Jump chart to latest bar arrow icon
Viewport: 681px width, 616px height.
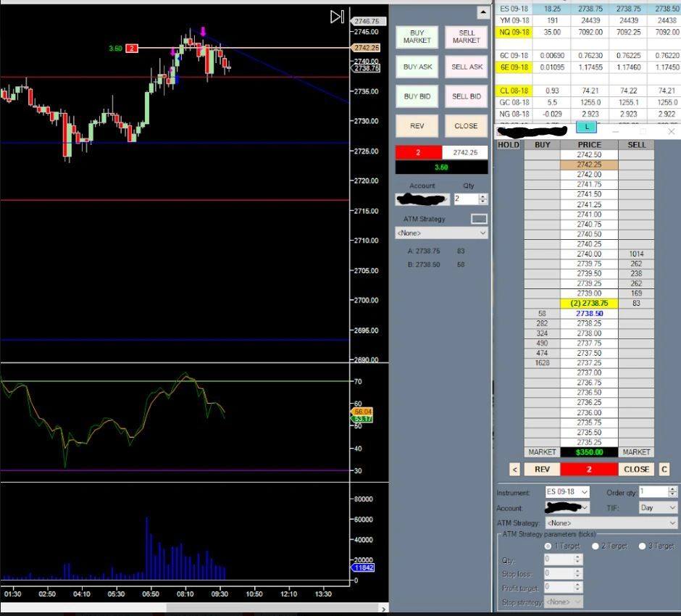coord(337,17)
